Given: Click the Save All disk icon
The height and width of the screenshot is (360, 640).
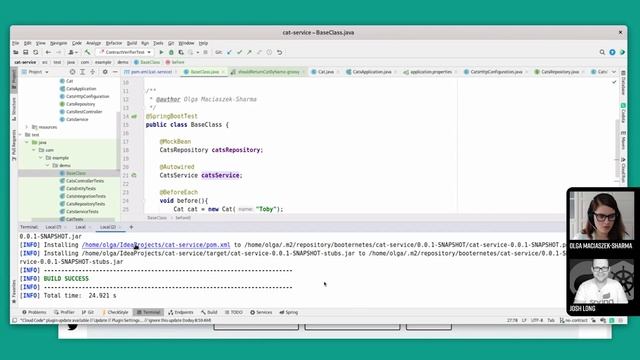Looking at the screenshot, I should (26, 52).
